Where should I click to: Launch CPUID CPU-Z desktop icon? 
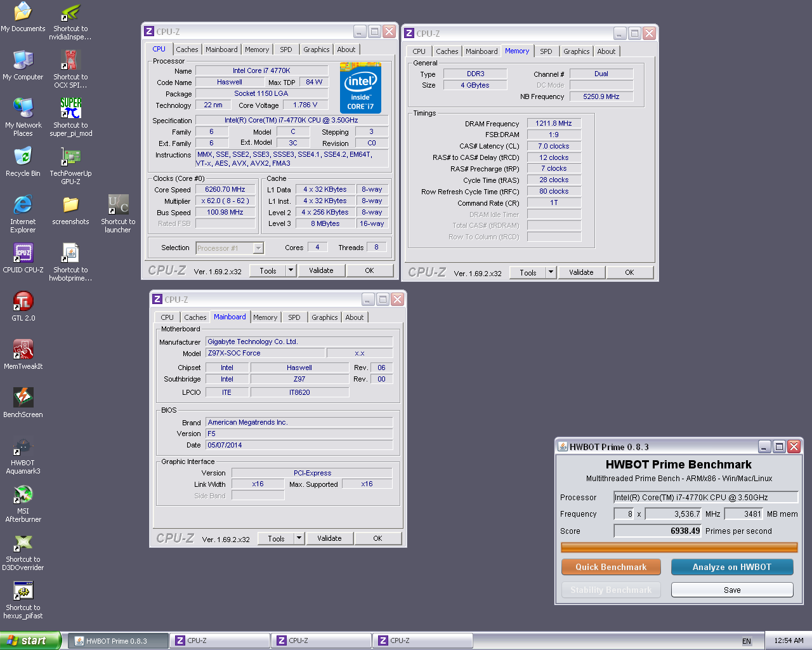23,258
